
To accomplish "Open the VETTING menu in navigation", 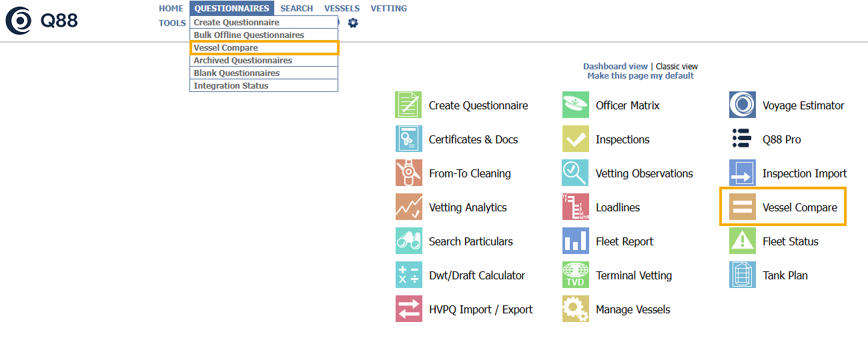I will 388,9.
